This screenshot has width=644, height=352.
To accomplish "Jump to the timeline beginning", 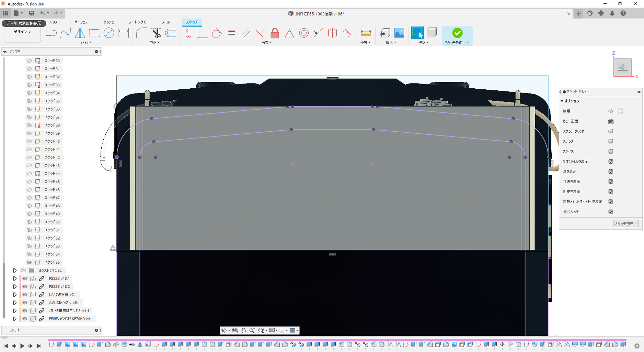I will (5, 346).
